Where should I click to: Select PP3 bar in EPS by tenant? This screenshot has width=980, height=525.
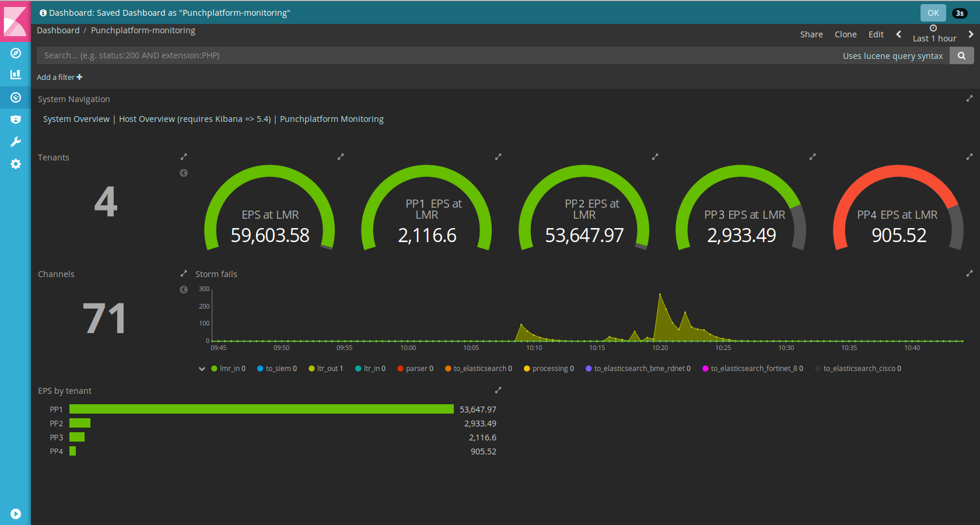point(77,437)
